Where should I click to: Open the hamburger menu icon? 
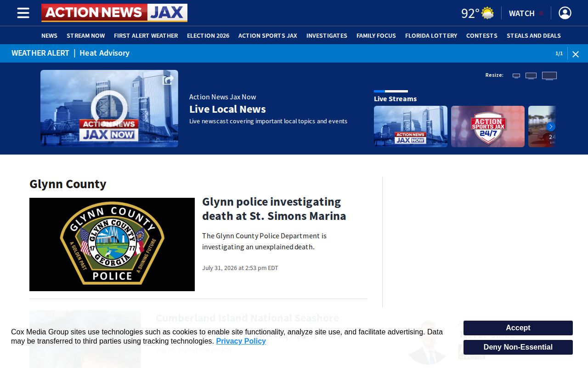point(23,13)
